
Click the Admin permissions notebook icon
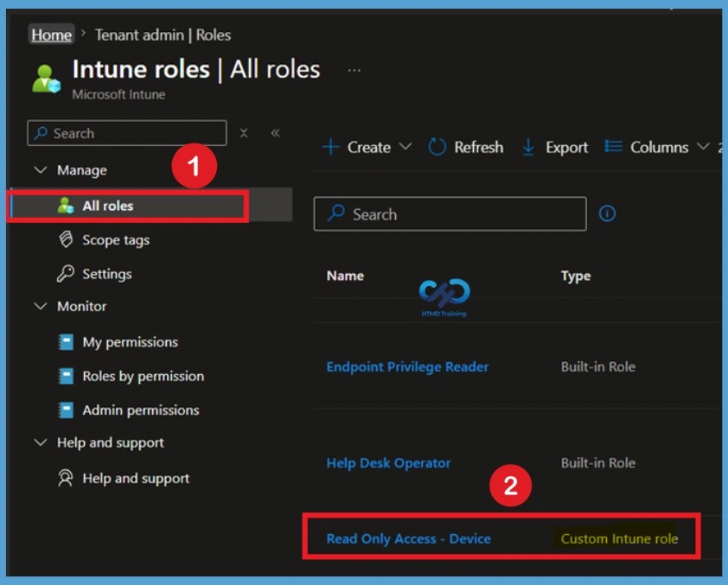coord(66,410)
